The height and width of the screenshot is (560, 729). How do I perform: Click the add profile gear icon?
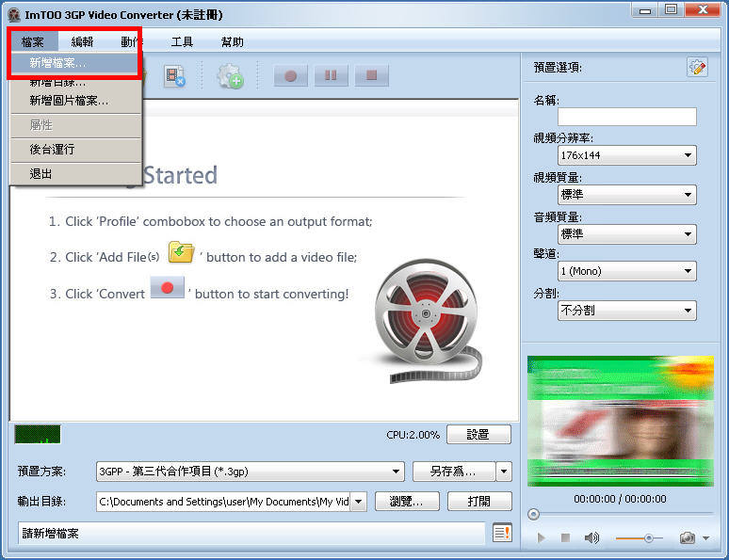[x=230, y=77]
